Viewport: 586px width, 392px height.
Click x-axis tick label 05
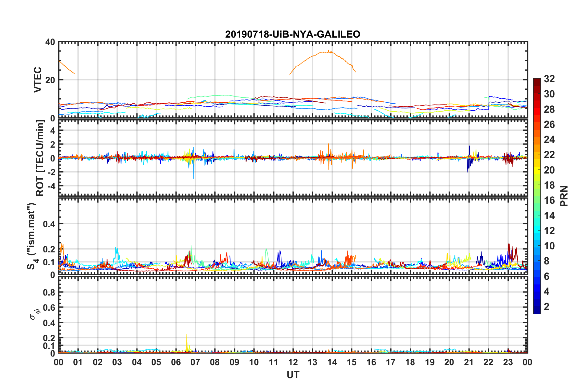click(156, 362)
